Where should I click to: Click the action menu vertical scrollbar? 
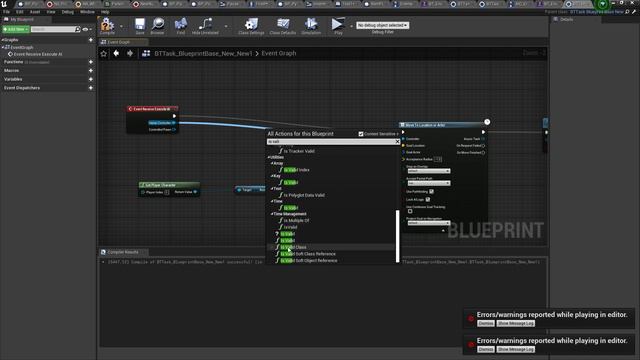coord(398,236)
